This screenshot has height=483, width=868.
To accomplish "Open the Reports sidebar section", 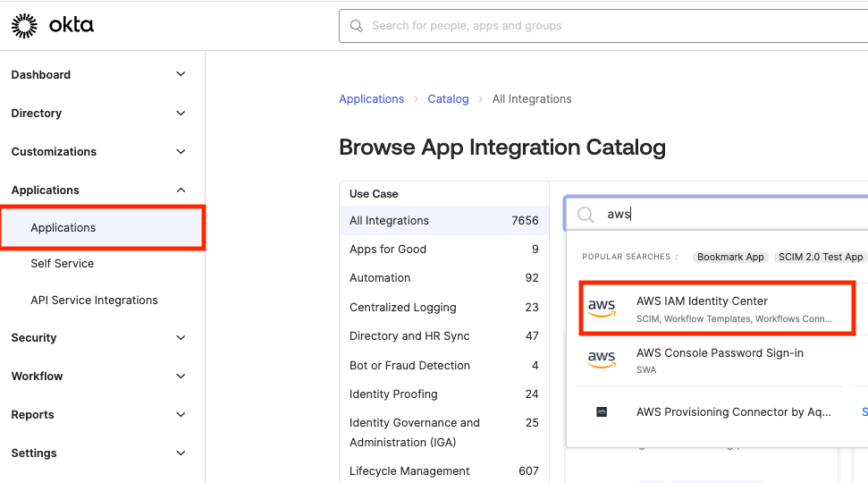I will 33,415.
